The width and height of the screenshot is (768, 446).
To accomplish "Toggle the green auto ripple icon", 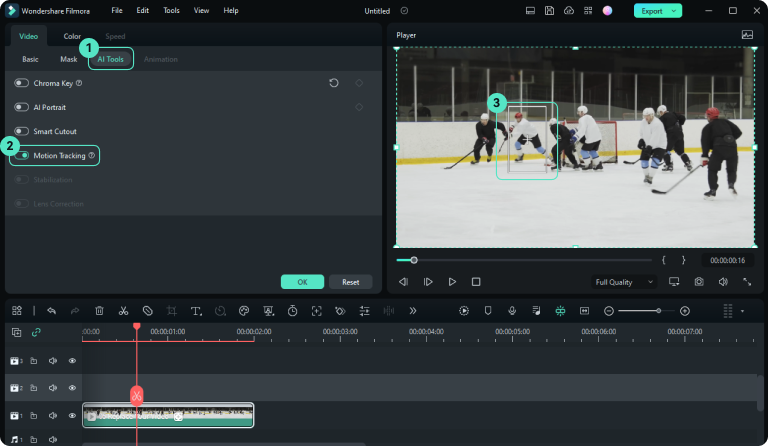I will coord(560,311).
